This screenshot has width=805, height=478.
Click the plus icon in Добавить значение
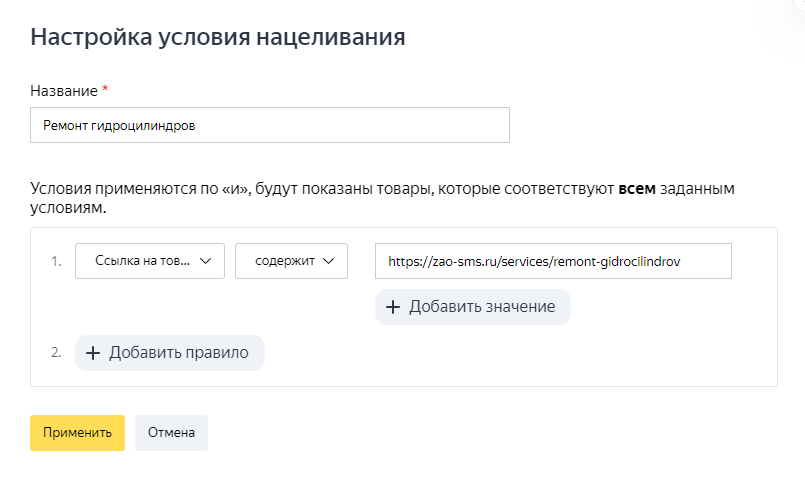click(393, 307)
